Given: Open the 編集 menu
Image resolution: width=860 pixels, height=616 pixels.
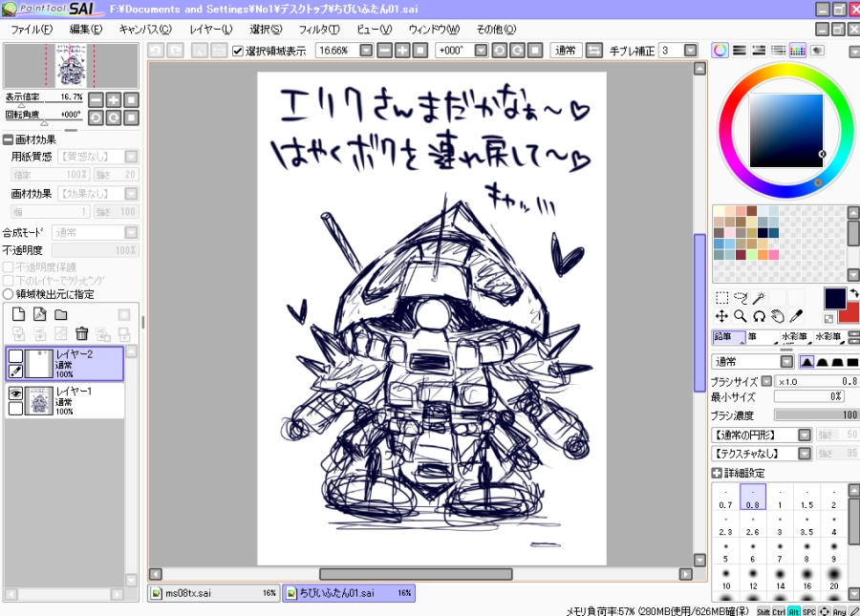Looking at the screenshot, I should point(86,29).
